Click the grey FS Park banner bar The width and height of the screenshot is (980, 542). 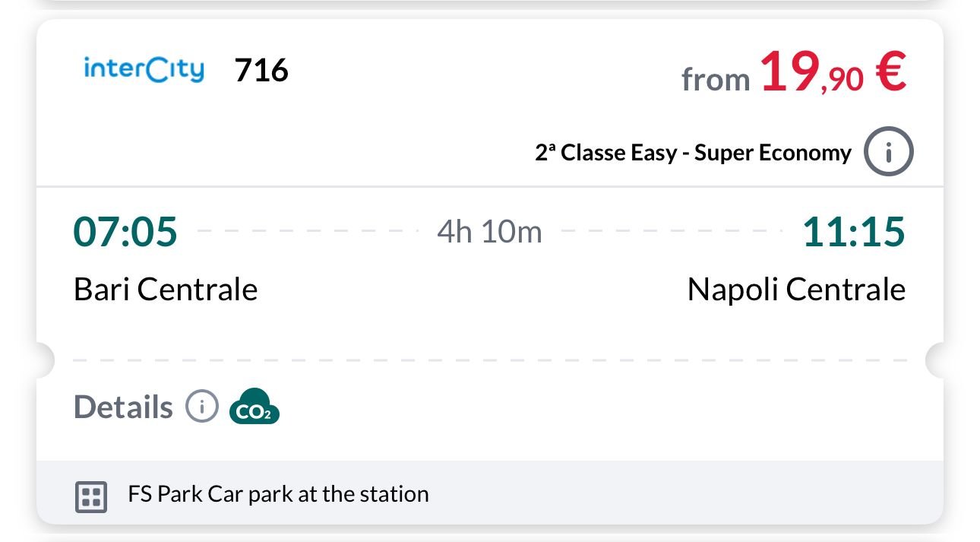pos(490,493)
